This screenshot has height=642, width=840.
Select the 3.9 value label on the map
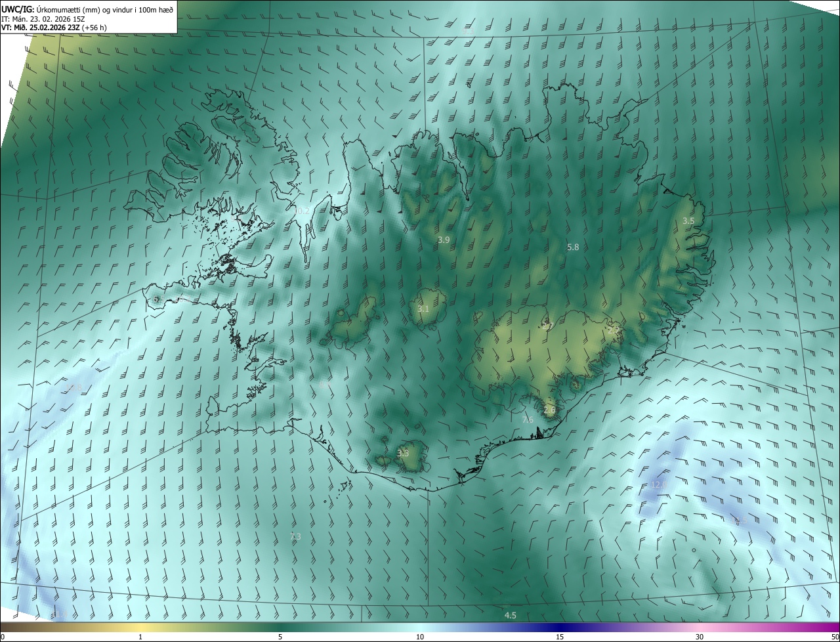[444, 240]
